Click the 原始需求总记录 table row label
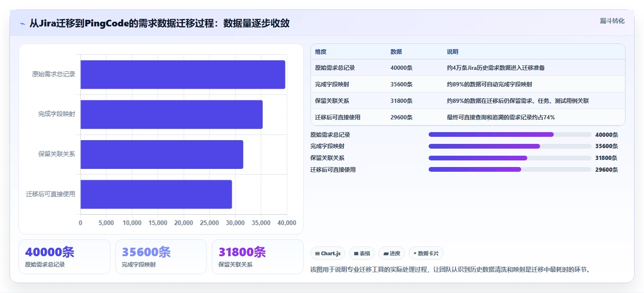The image size is (644, 293). point(335,68)
